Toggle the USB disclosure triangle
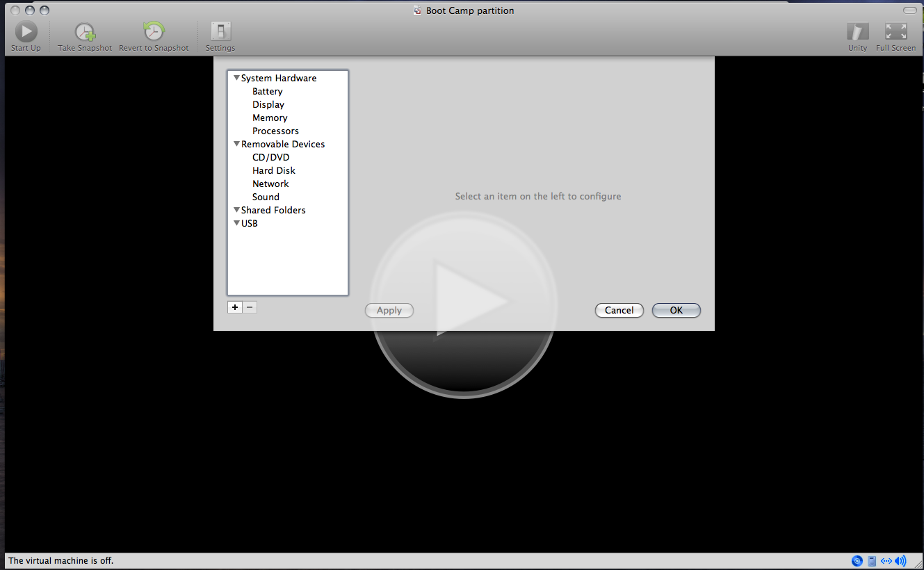Screen dimensions: 924x570 [236, 223]
